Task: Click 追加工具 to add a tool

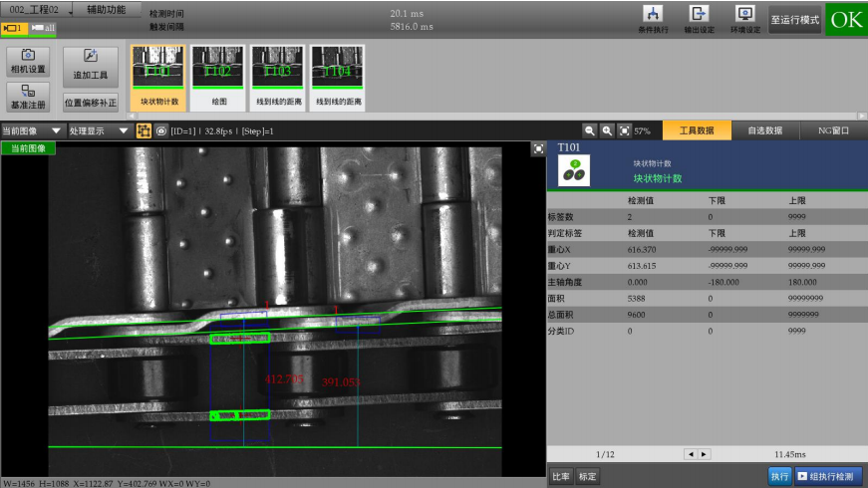Action: tap(91, 66)
